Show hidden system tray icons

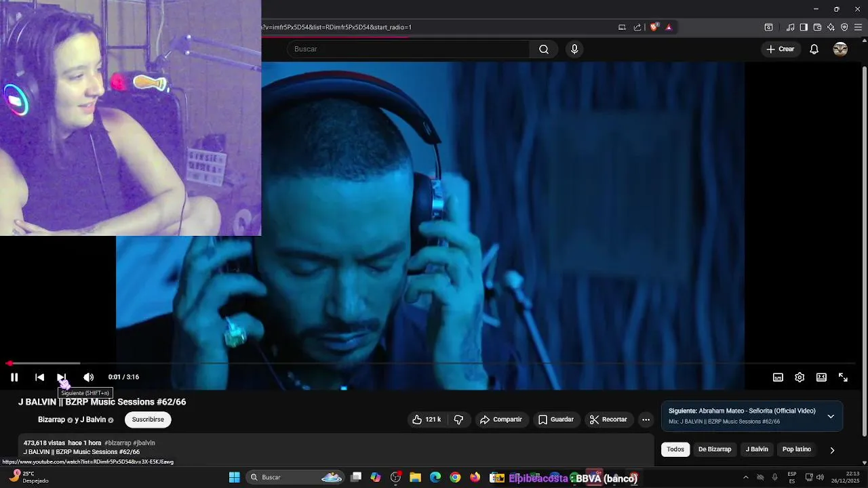[x=746, y=477]
